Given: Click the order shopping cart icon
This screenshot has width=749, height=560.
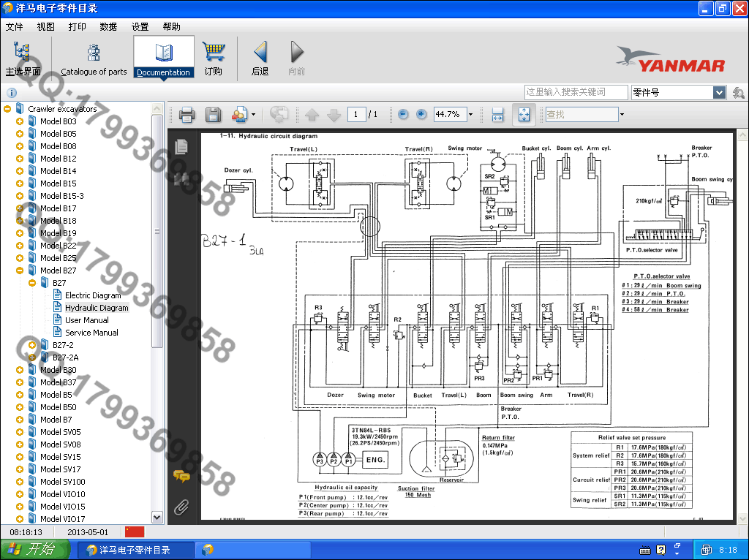Looking at the screenshot, I should (214, 58).
